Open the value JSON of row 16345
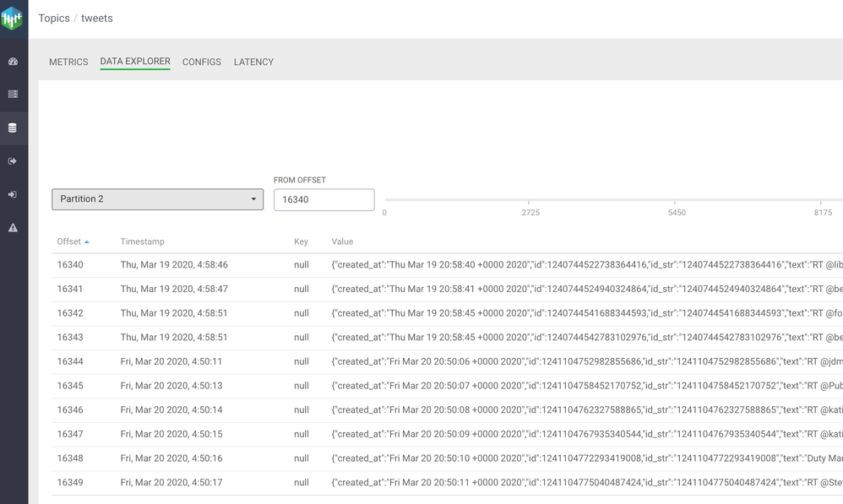This screenshot has width=843, height=504. tap(587, 386)
